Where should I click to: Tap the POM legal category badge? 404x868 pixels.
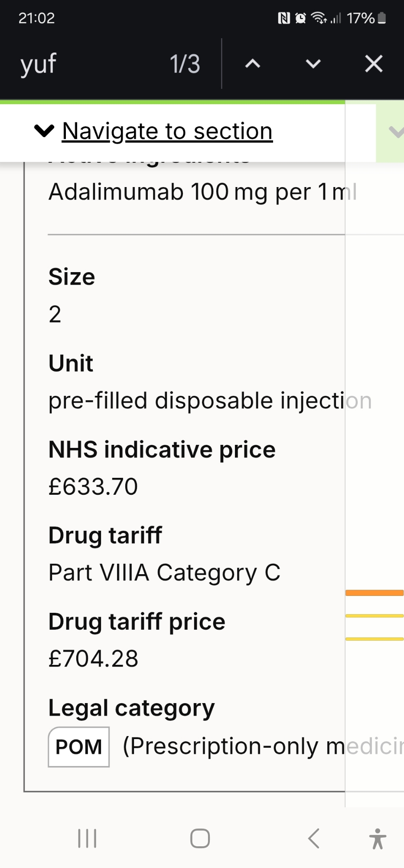(78, 746)
